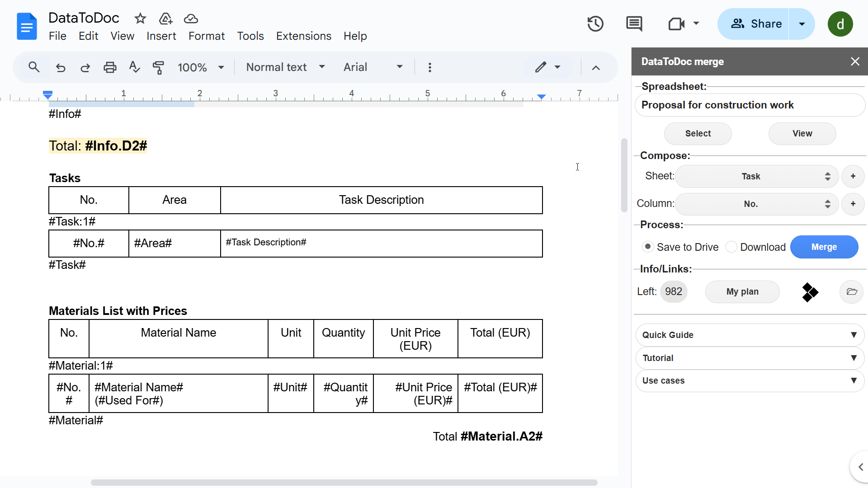
Task: Open the Extensions menu
Action: click(303, 36)
